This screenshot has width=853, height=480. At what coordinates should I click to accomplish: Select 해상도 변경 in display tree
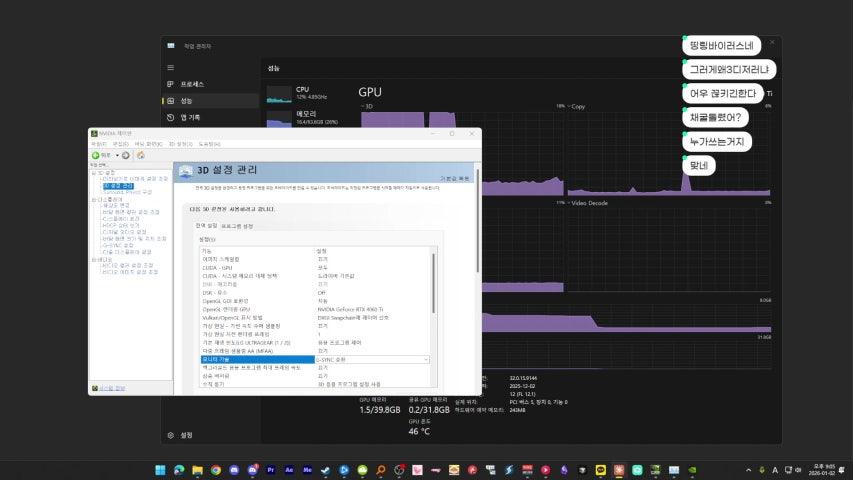[x=116, y=206]
